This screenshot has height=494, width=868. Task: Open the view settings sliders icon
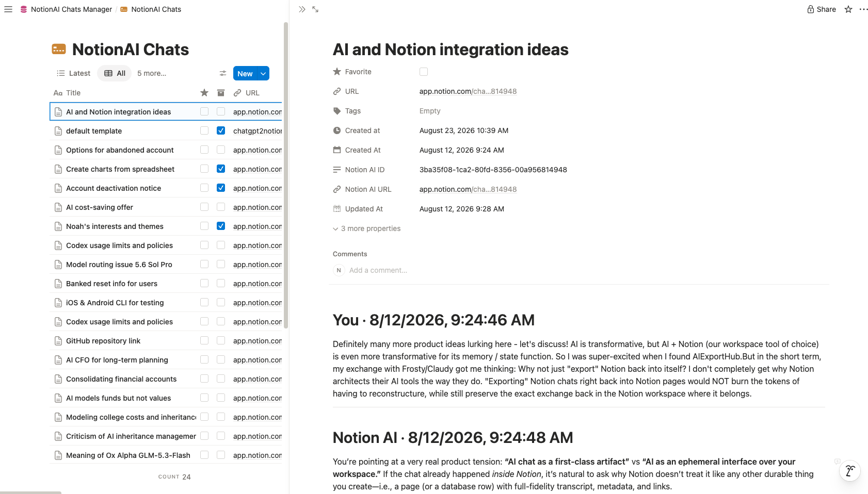223,73
